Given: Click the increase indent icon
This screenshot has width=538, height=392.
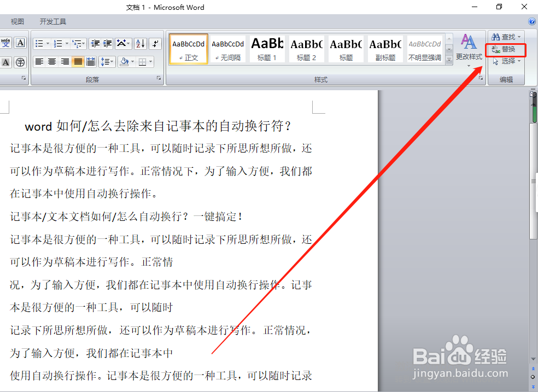Looking at the screenshot, I should pos(108,43).
